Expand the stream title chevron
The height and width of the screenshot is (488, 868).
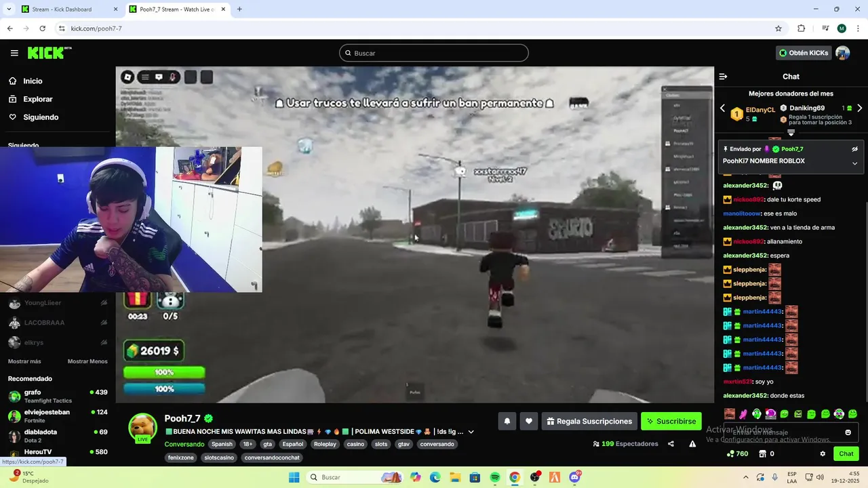tap(471, 432)
